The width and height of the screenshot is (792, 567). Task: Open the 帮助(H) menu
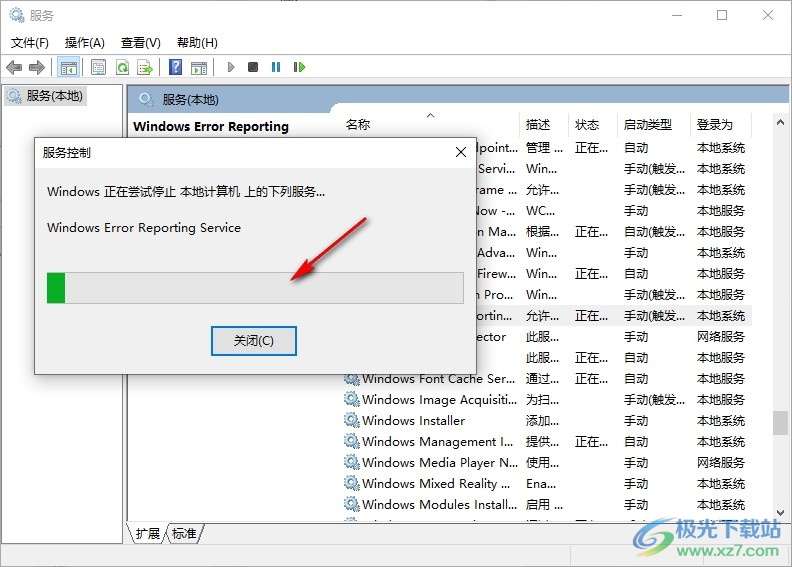pyautogui.click(x=197, y=43)
